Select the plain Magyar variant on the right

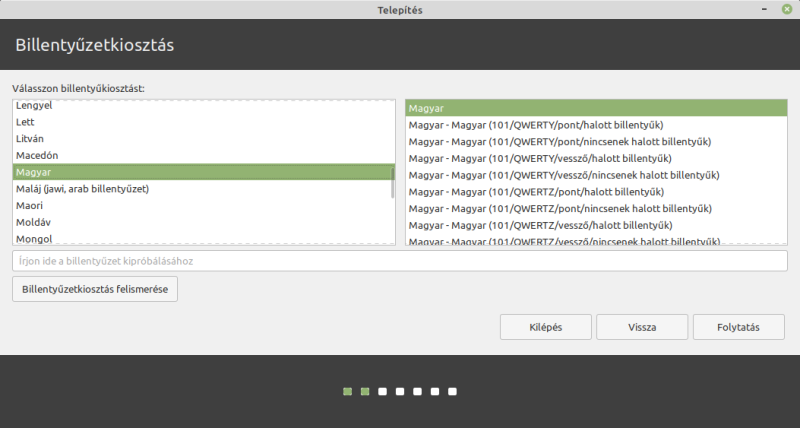596,108
